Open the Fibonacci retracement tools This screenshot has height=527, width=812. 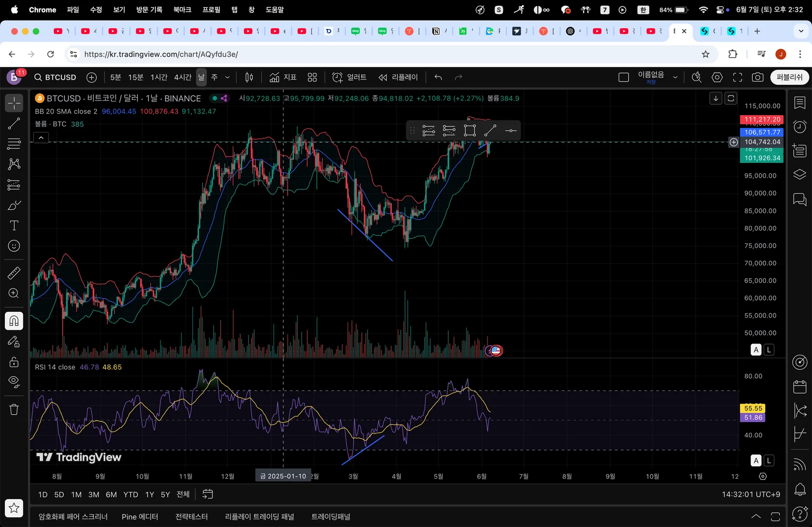coord(14,144)
